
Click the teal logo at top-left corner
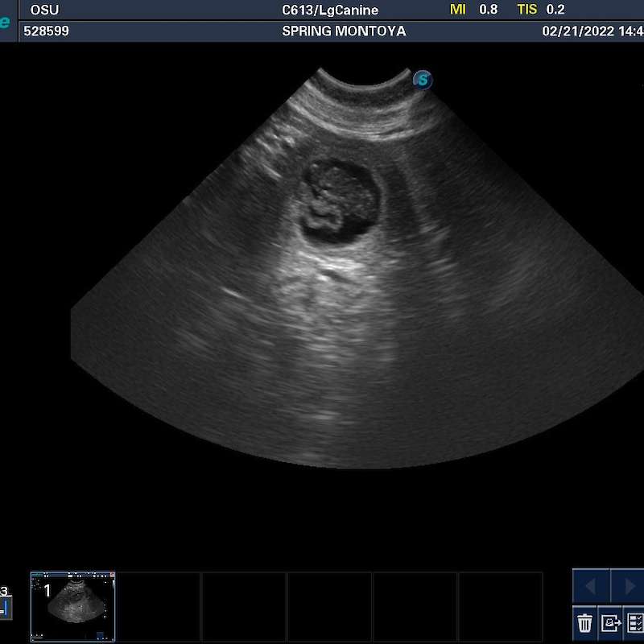pyautogui.click(x=4, y=22)
